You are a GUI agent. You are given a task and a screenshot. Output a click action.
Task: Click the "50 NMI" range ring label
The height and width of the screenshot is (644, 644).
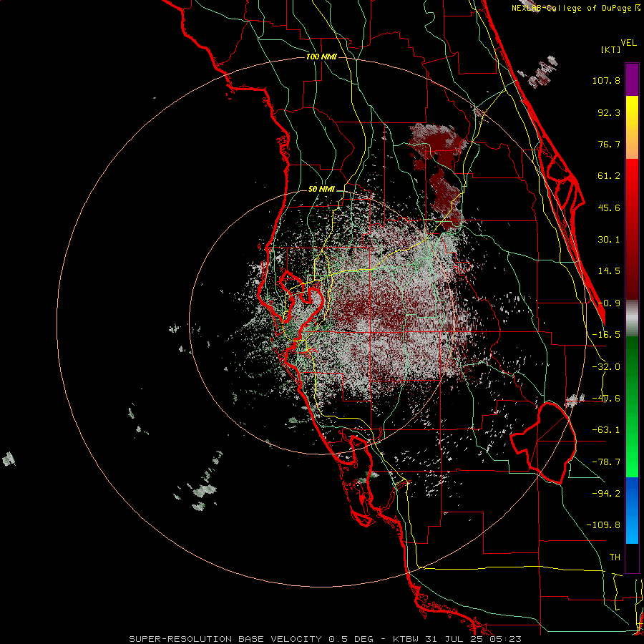click(321, 190)
